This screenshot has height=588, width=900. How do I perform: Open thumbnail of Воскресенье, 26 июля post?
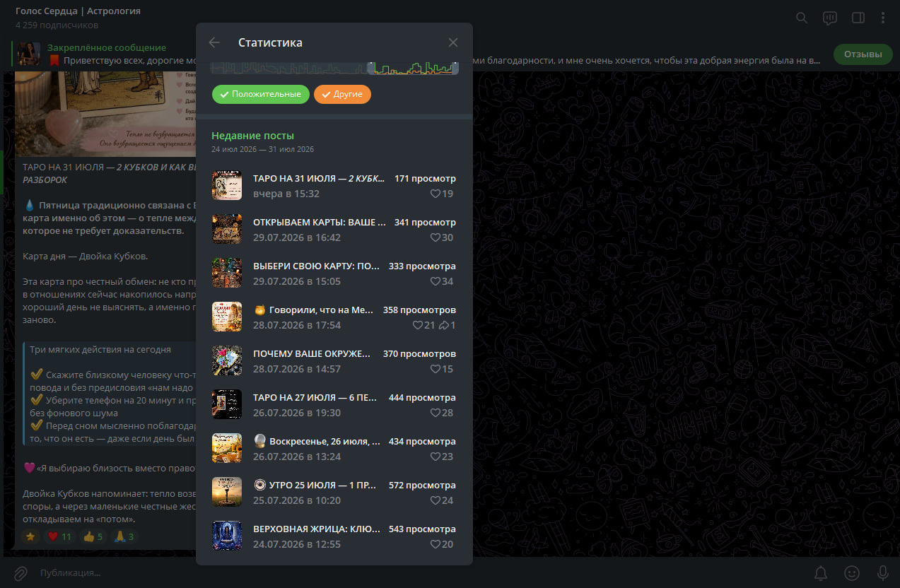(x=227, y=449)
